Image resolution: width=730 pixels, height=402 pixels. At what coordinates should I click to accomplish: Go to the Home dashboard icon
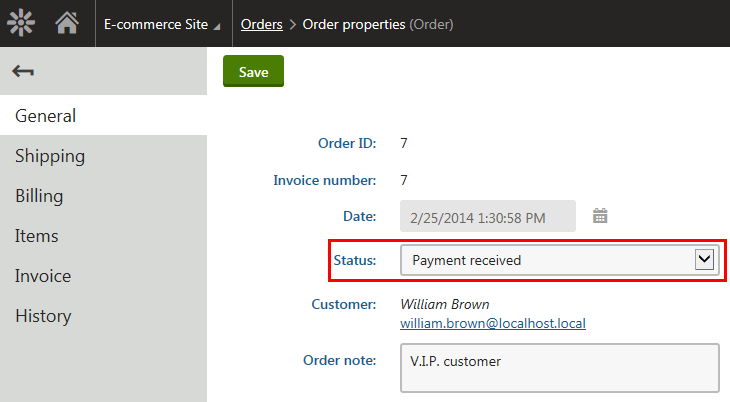[67, 22]
